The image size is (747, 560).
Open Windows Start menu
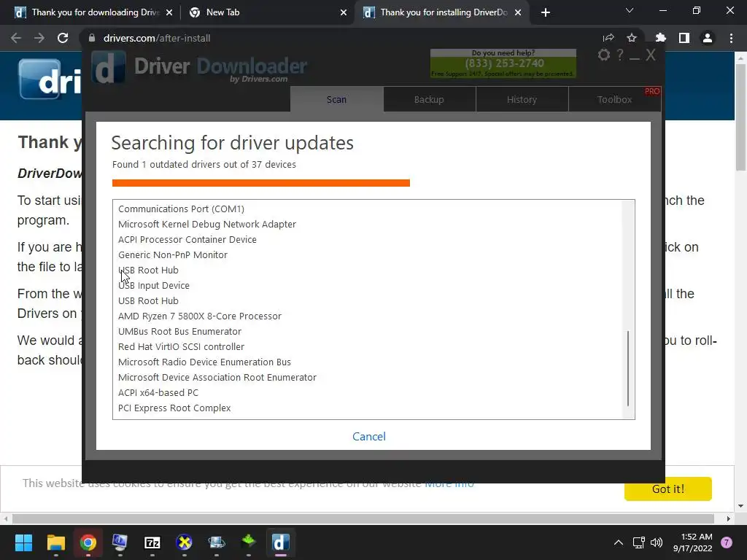click(23, 542)
